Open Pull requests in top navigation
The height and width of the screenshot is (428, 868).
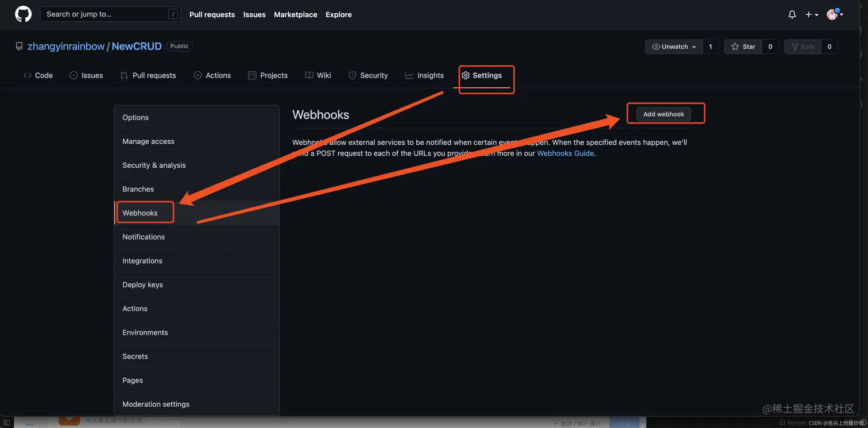pos(212,14)
